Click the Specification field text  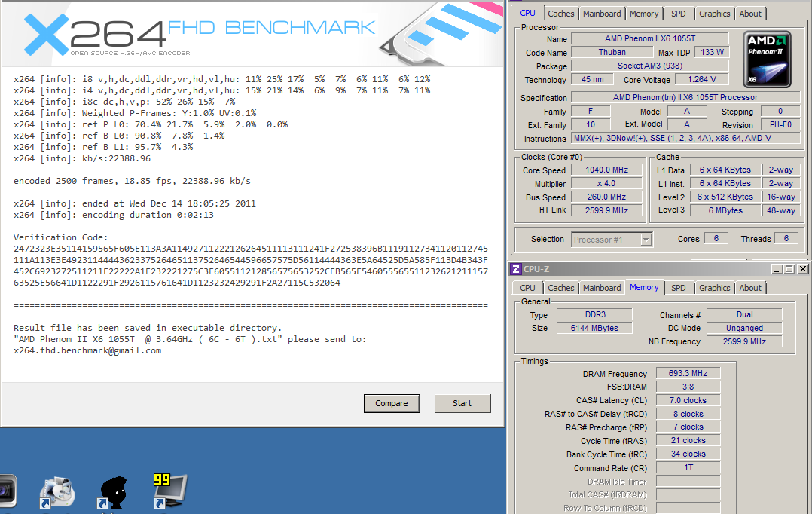pyautogui.click(x=685, y=97)
